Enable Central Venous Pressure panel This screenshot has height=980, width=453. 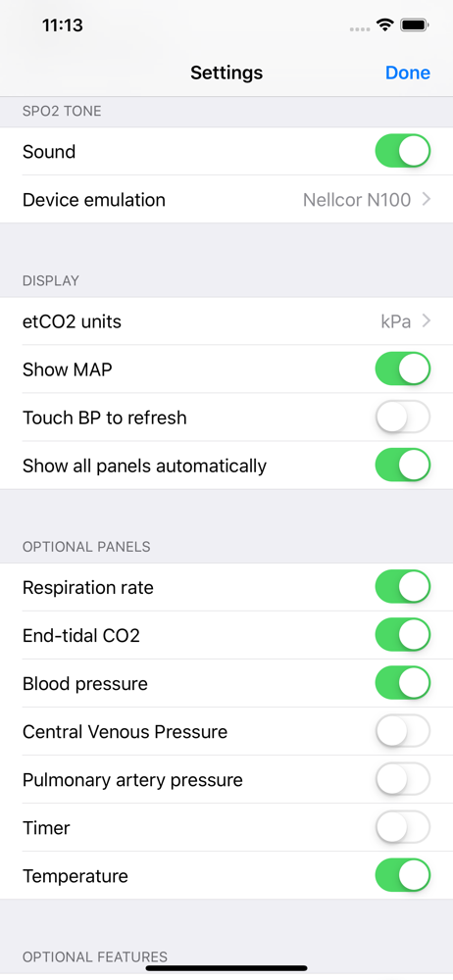[x=403, y=731]
